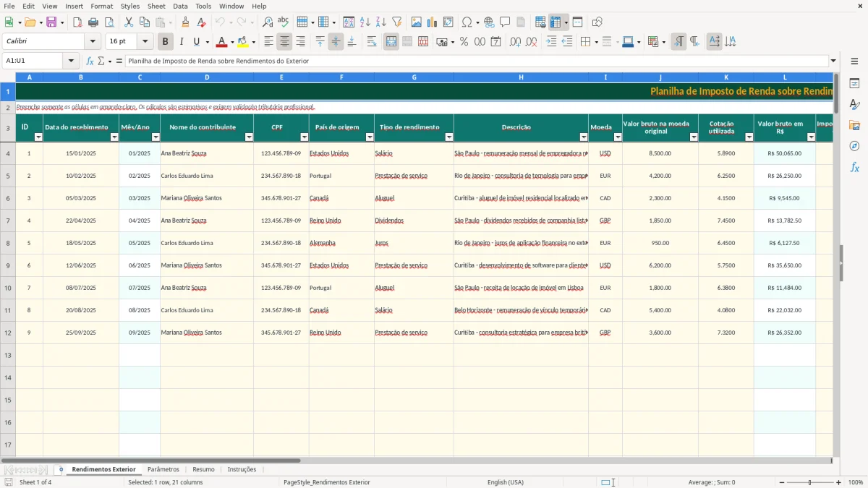Insert a hyperlink

[x=490, y=22]
